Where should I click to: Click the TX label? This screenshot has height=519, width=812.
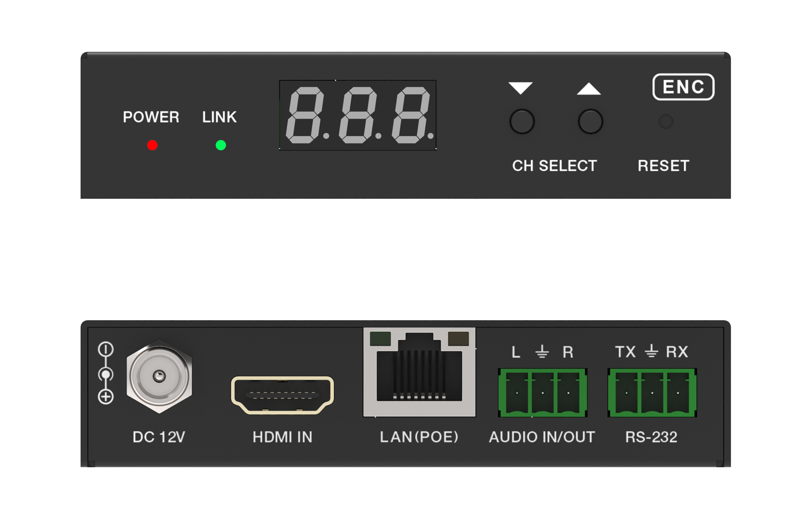(626, 351)
